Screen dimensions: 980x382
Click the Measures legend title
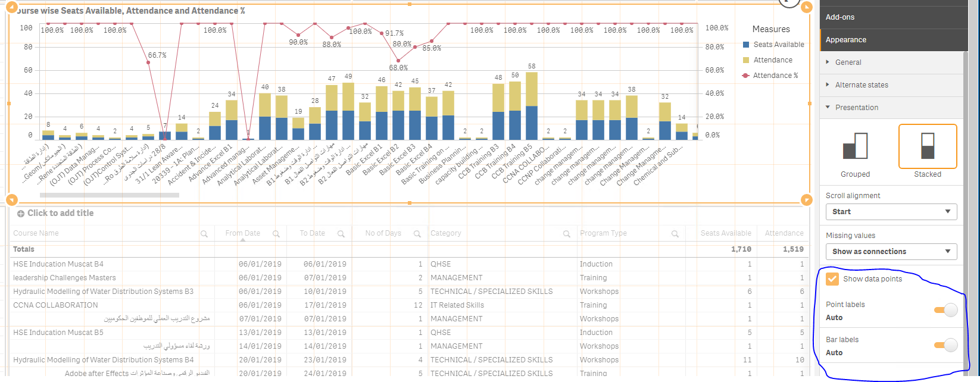coord(771,29)
